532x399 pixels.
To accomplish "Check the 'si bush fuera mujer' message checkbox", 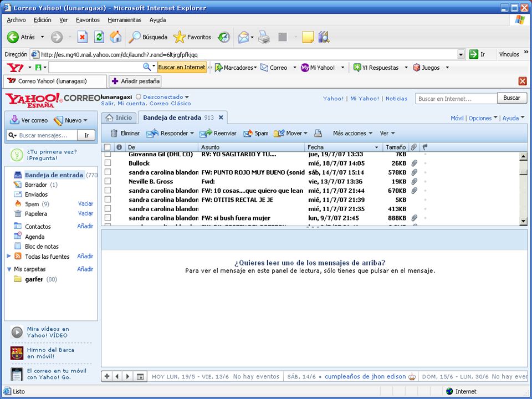I will (x=108, y=218).
